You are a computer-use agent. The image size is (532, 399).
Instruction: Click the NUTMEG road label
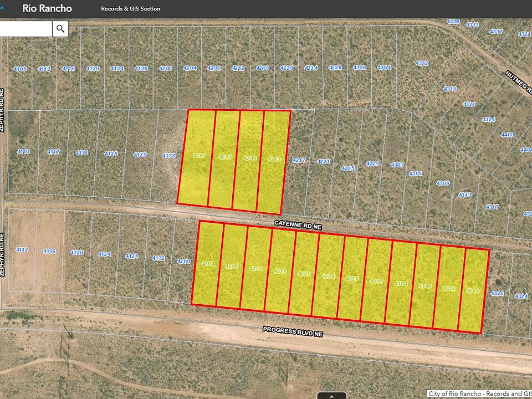(x=519, y=83)
